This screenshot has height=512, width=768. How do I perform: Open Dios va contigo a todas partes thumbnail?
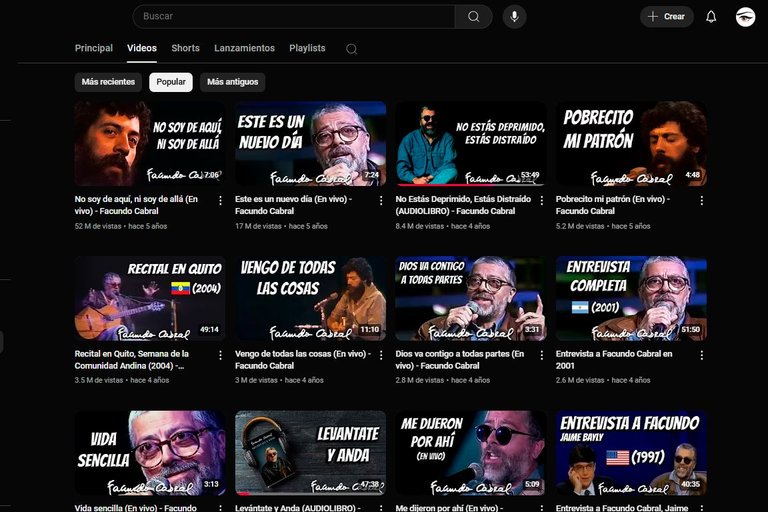coord(471,298)
